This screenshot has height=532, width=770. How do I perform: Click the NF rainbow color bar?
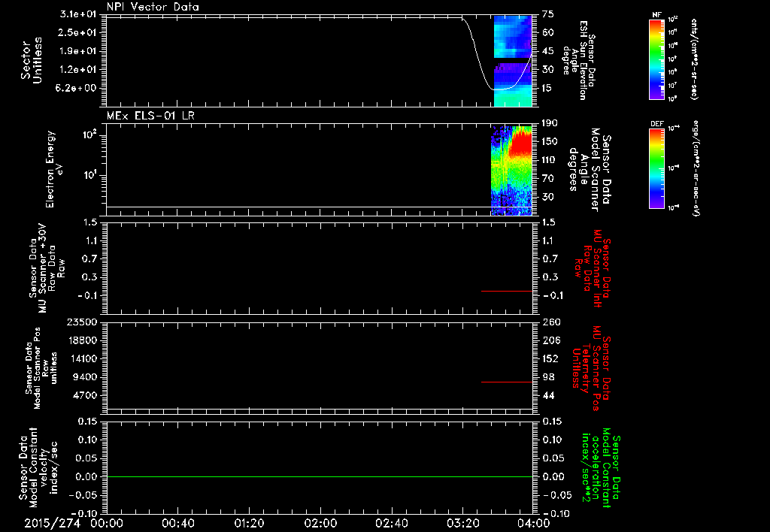[656, 59]
